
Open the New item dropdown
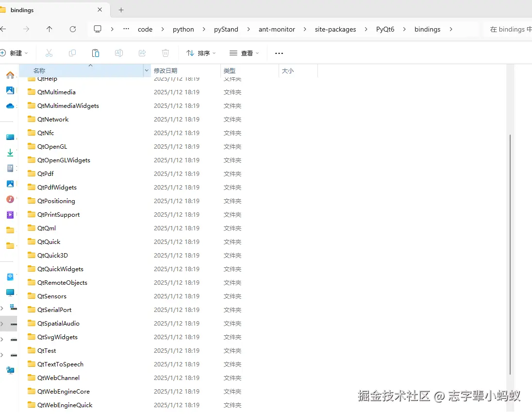pyautogui.click(x=14, y=53)
